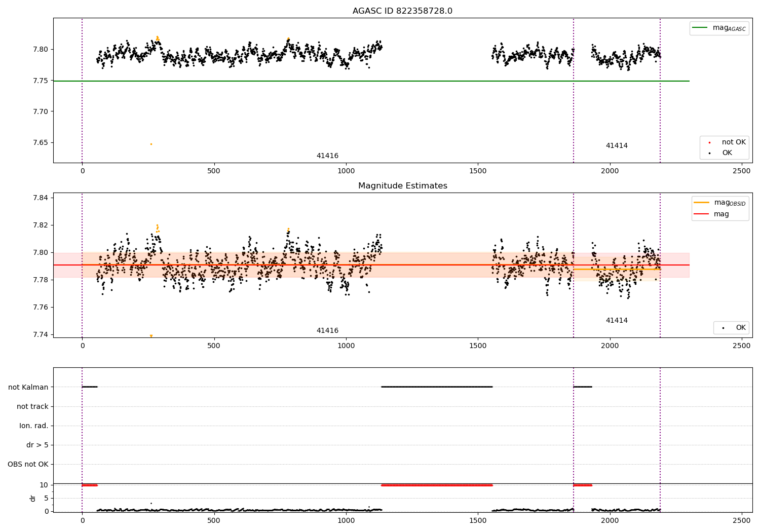Click the 41416 obsid label in top plot
Image resolution: width=760 pixels, height=532 pixels.
pos(327,156)
